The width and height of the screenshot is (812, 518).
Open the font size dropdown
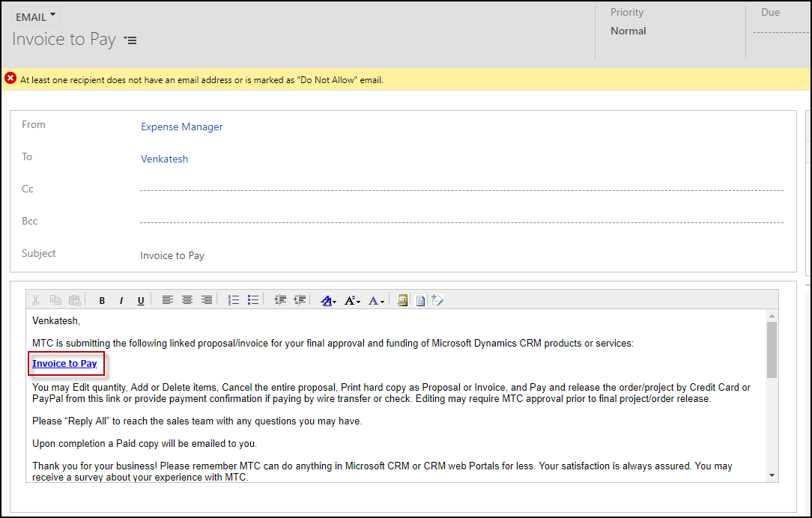352,300
